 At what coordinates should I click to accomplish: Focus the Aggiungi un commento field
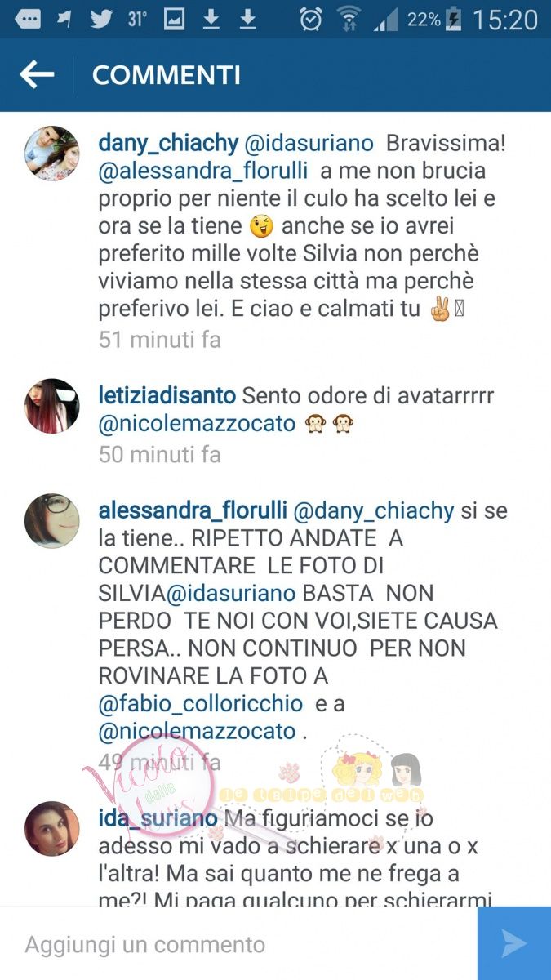point(239,944)
